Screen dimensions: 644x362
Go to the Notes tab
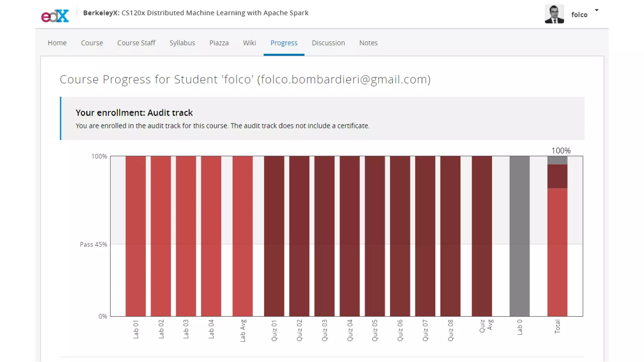click(x=368, y=43)
